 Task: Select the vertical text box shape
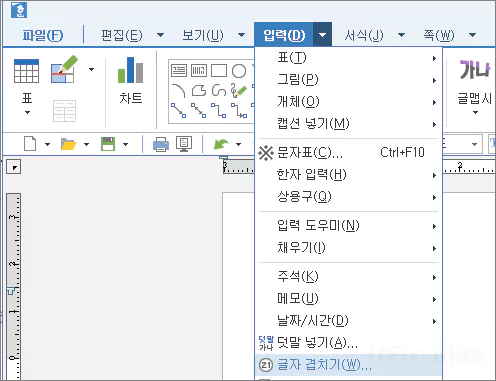[199, 71]
